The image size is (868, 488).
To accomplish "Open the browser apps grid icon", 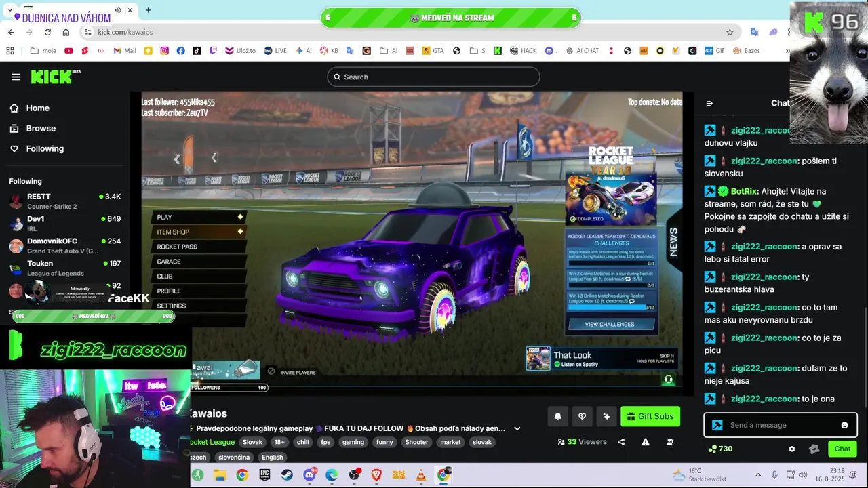I will click(10, 51).
